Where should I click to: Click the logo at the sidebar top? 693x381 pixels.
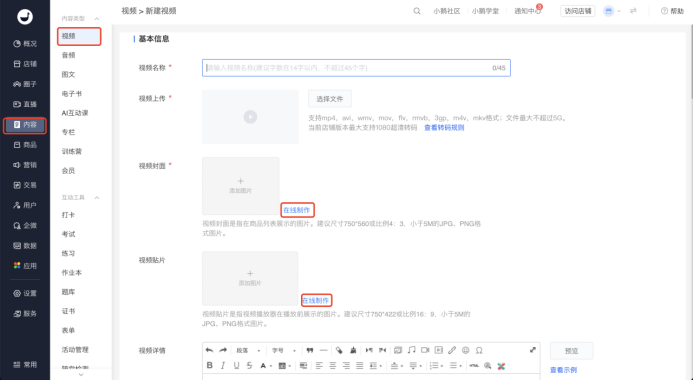click(25, 17)
